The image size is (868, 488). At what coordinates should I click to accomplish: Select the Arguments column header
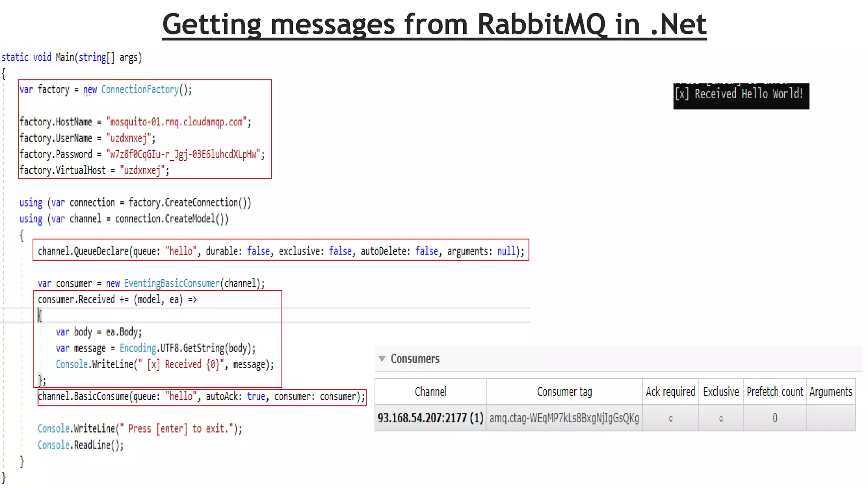(831, 392)
